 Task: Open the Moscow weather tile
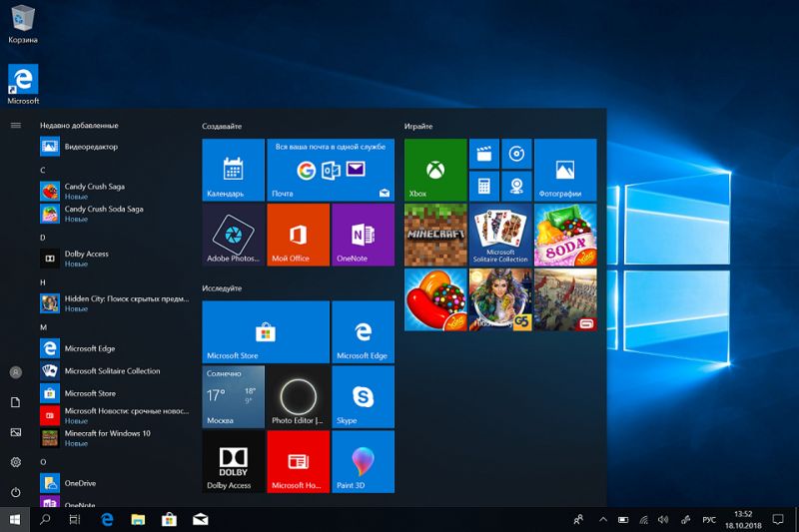coord(233,396)
